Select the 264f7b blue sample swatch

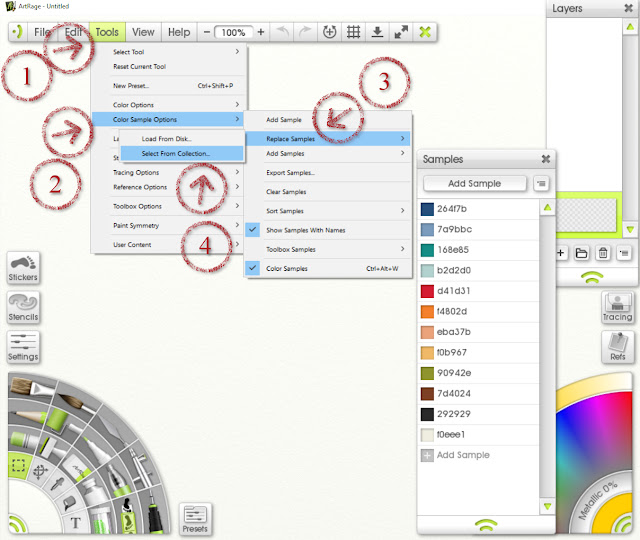pyautogui.click(x=427, y=209)
